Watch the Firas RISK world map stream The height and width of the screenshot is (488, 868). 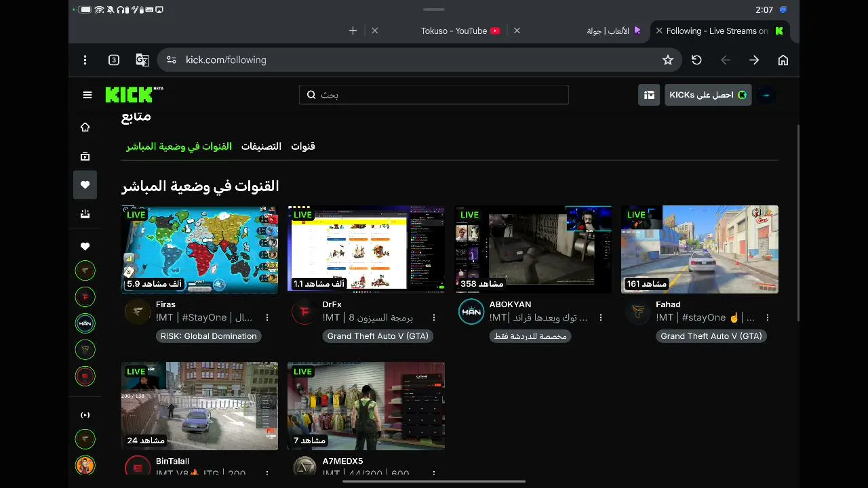click(199, 249)
